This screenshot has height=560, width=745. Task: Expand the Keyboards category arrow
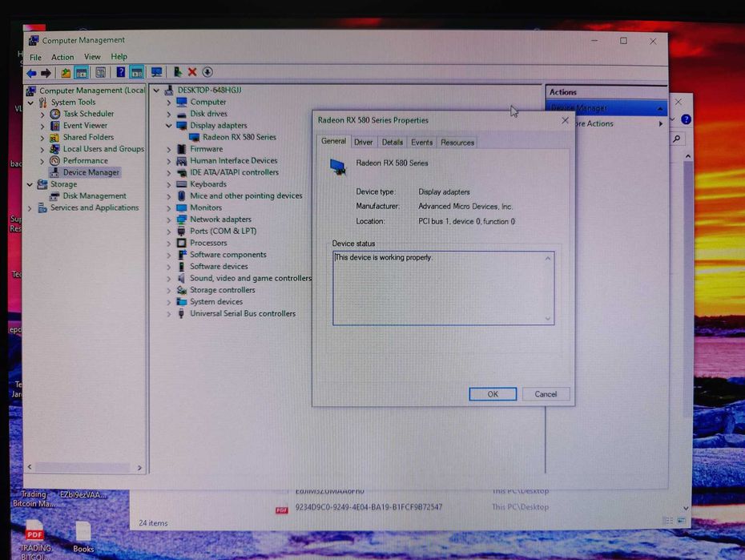pos(169,185)
